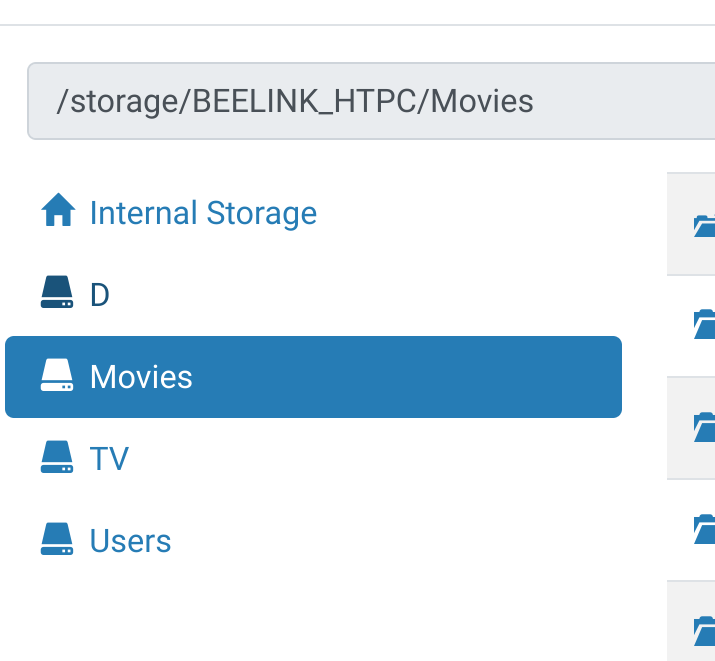The height and width of the screenshot is (661, 715).
Task: Focus the /storage/BEELINK_HTPC/Movies path field
Action: [x=370, y=101]
